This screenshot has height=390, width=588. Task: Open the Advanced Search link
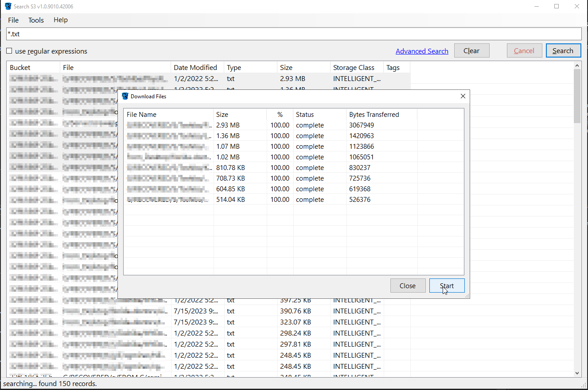click(422, 51)
